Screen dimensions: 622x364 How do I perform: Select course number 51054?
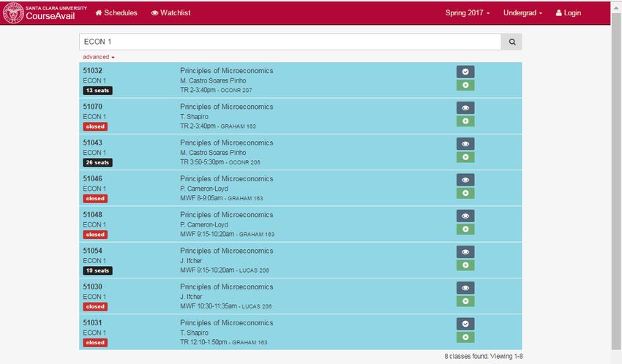click(x=92, y=251)
